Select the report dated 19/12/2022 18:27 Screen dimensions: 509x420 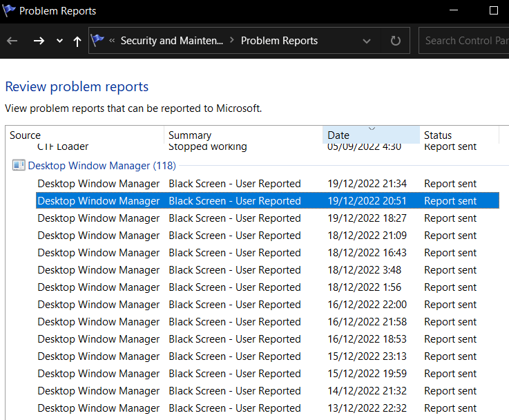267,218
